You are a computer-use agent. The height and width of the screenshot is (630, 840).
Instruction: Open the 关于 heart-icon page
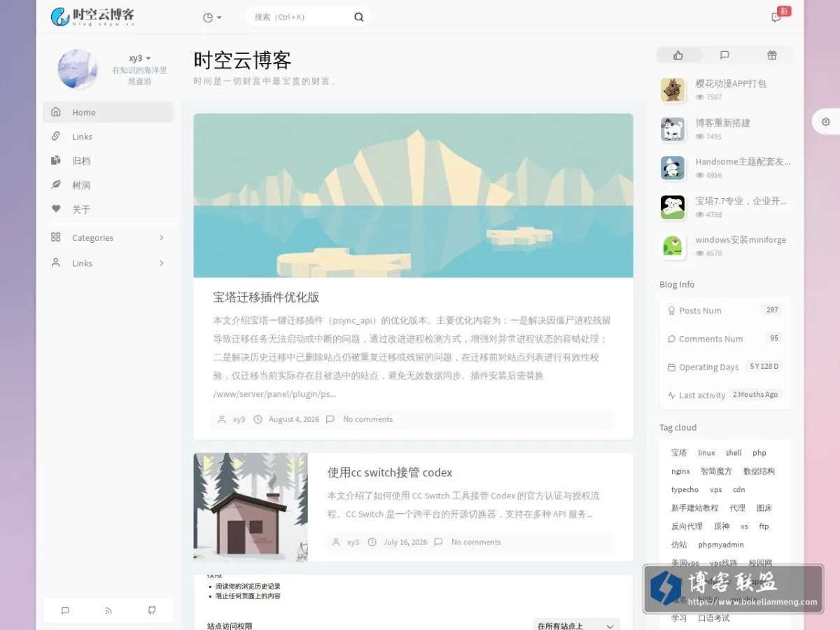(x=108, y=209)
